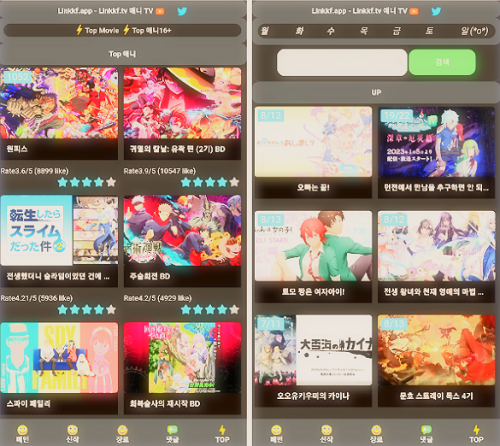Open 댓글 chat bubble icon on right screen
Image resolution: width=500 pixels, height=446 pixels.
pos(426,430)
